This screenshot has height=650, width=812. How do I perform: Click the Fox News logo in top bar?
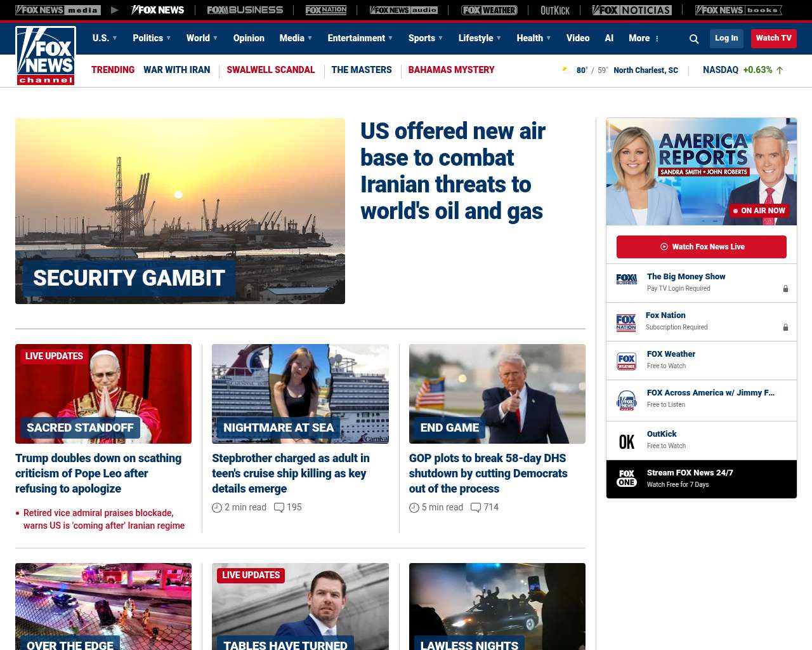point(157,10)
